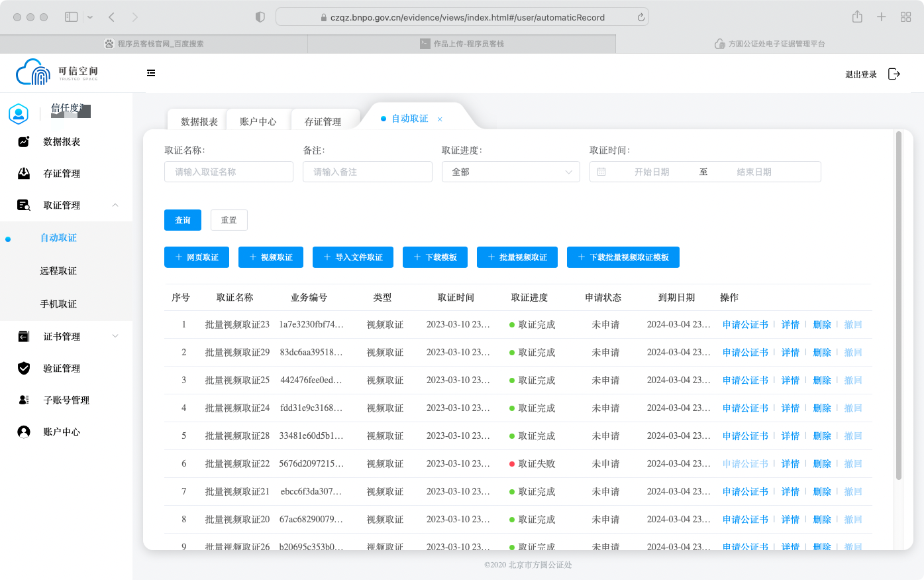Click the 网页取证 button
Viewport: 924px width, 580px height.
(197, 257)
